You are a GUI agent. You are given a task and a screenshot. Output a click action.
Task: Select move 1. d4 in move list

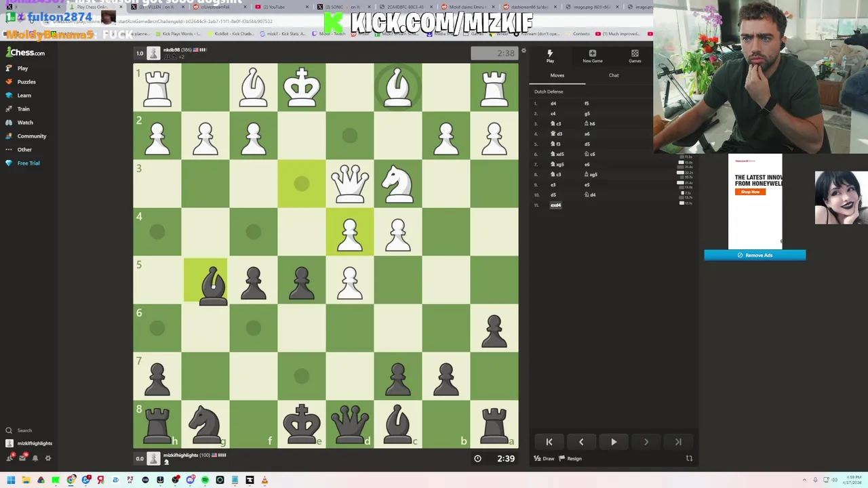pos(553,104)
